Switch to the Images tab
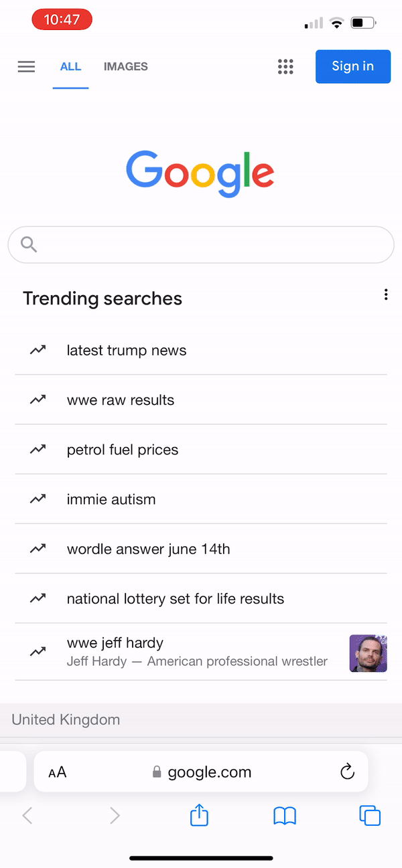 click(126, 67)
